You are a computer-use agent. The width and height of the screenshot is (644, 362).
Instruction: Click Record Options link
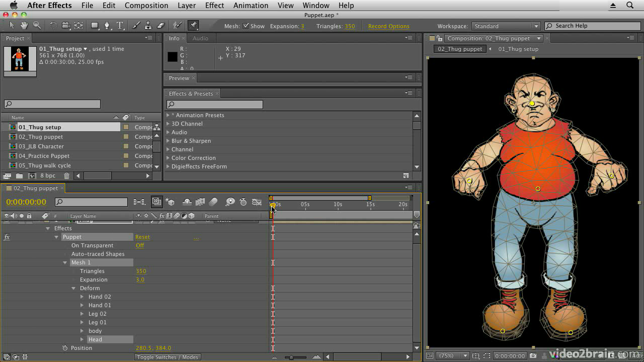point(388,26)
